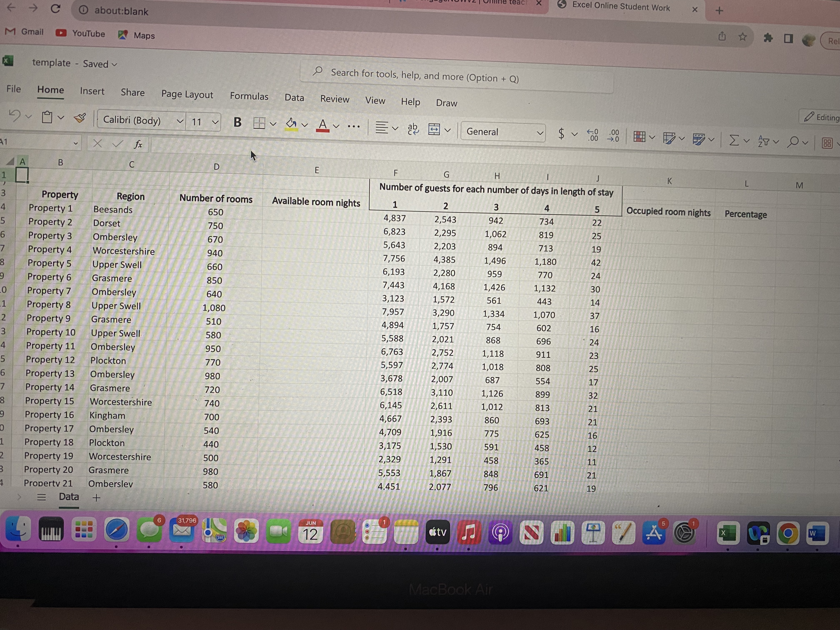Click the AutoSum sigma icon
This screenshot has width=840, height=630.
734,140
